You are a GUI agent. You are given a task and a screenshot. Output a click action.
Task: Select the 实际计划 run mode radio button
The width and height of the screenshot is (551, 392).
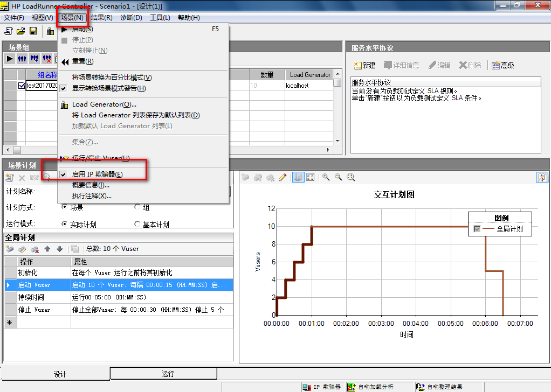pyautogui.click(x=64, y=223)
